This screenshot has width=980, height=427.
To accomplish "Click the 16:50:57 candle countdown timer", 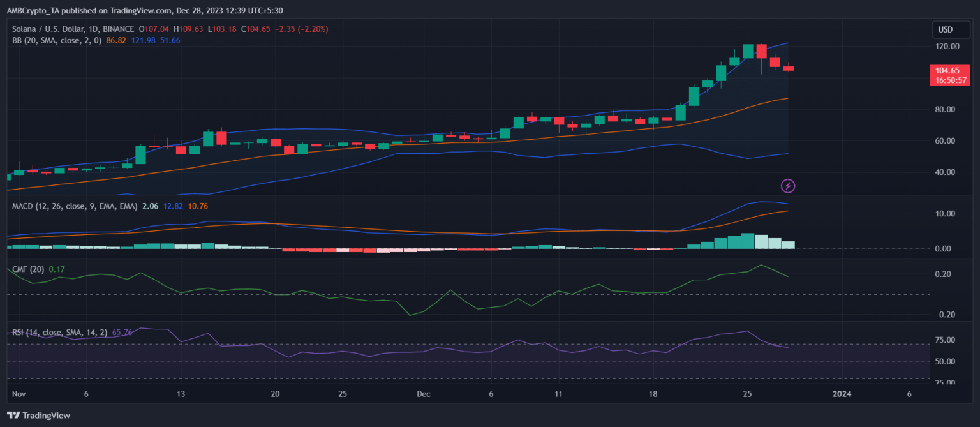I will tap(947, 80).
